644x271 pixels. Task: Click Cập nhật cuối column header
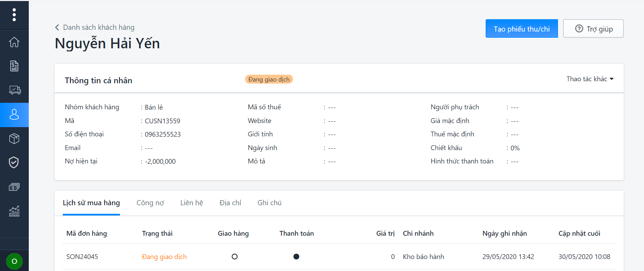click(x=579, y=233)
